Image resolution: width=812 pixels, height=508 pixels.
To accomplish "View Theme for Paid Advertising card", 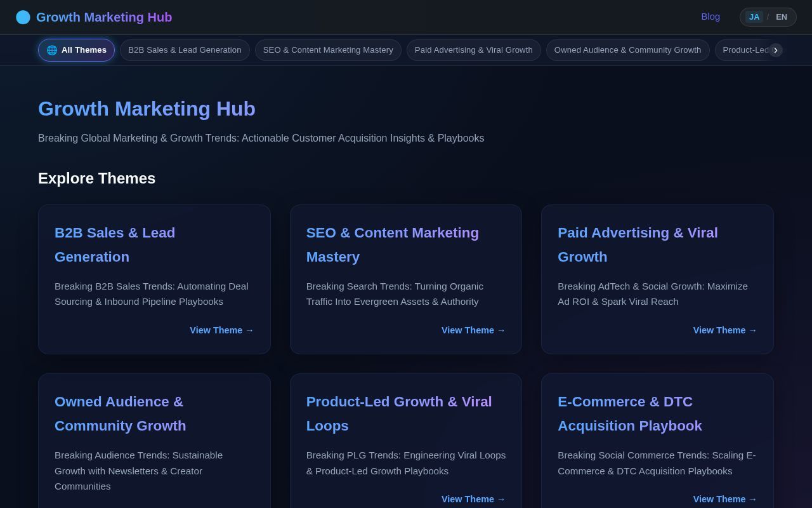I will tap(725, 330).
